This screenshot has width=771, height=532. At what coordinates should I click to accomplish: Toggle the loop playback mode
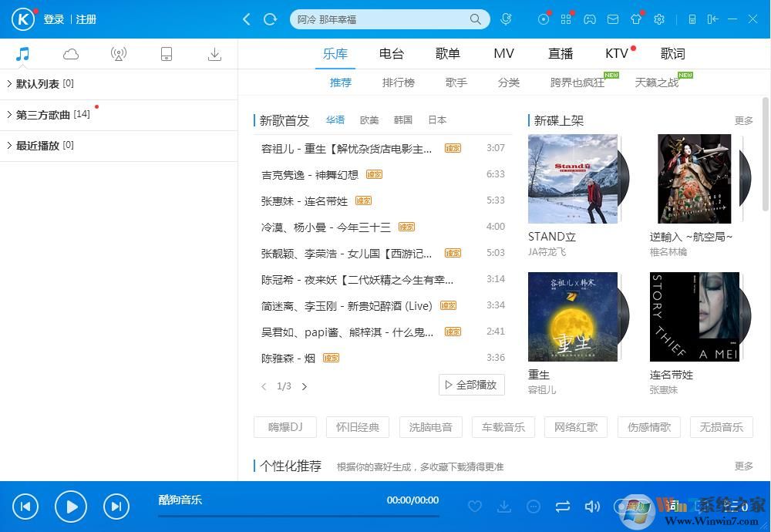[563, 507]
